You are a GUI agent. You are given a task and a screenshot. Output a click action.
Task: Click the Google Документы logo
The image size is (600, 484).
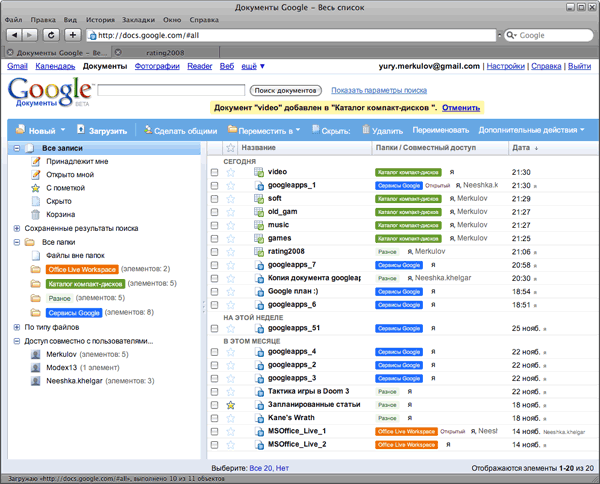[49, 92]
